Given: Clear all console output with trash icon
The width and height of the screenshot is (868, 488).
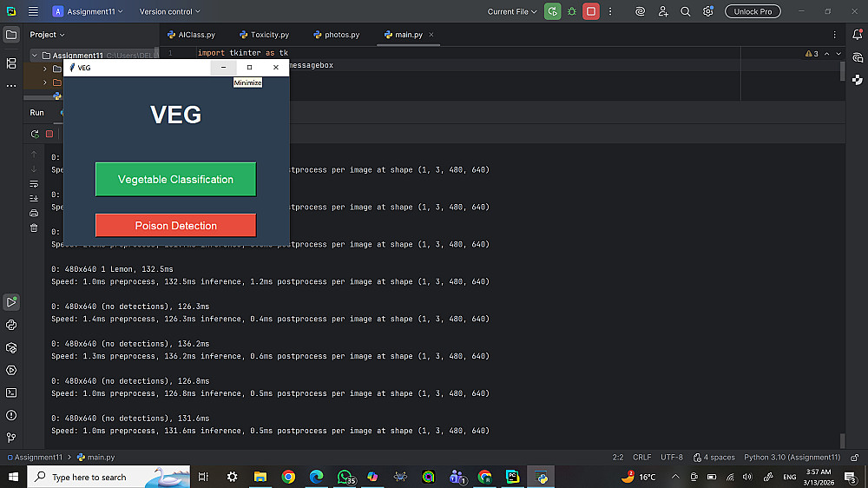Looking at the screenshot, I should coord(34,228).
